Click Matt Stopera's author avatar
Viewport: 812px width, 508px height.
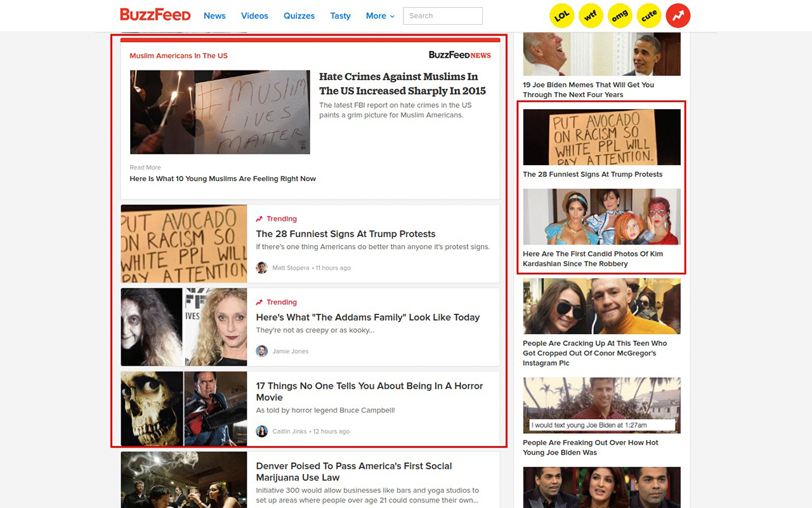[x=262, y=268]
